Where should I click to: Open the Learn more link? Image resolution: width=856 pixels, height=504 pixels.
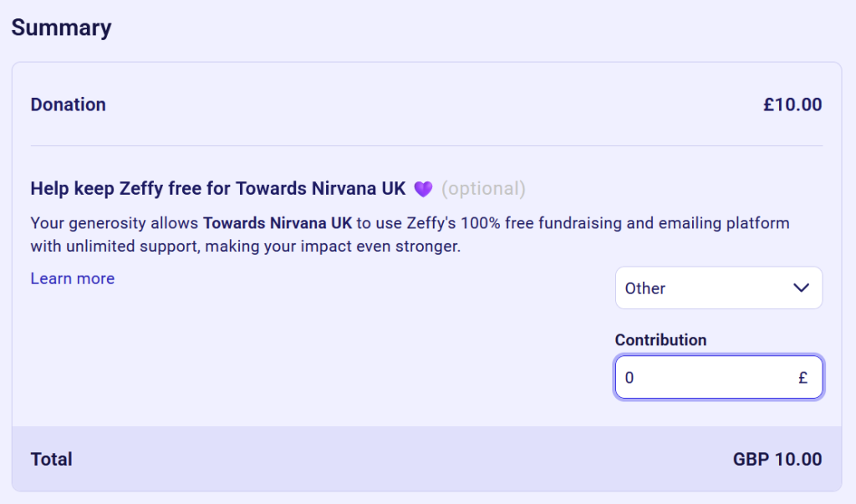[x=73, y=278]
